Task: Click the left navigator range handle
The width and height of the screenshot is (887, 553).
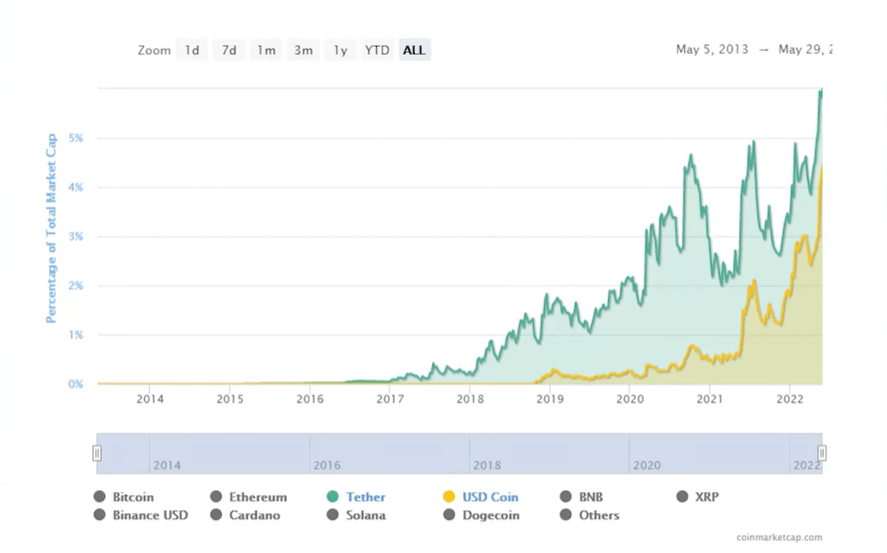Action: pos(97,453)
